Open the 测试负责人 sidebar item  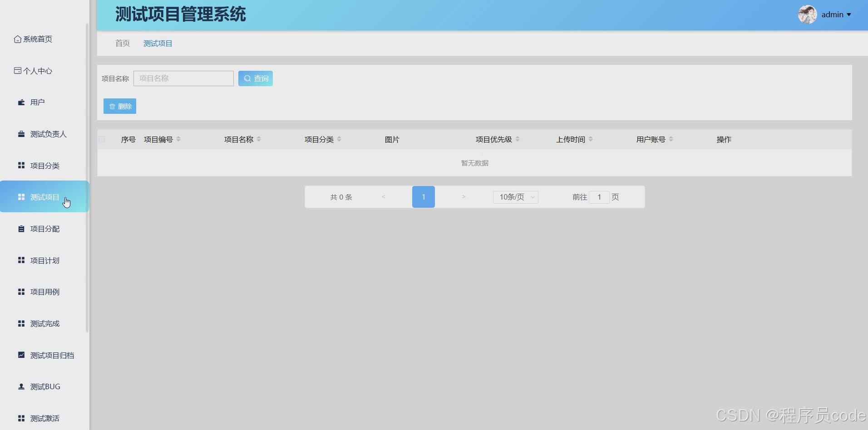coord(48,134)
